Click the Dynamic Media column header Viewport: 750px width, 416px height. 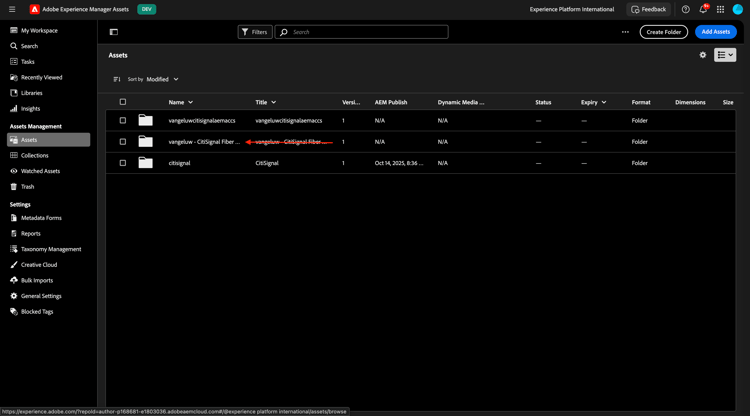click(461, 102)
